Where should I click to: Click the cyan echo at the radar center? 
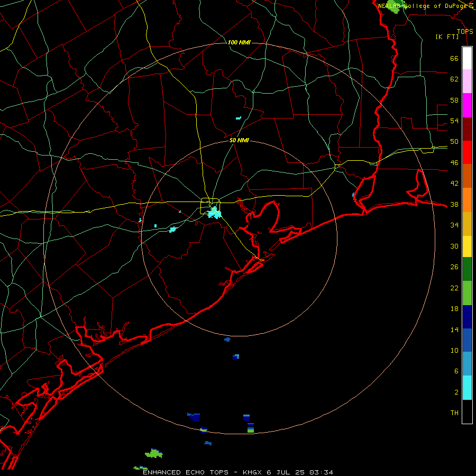214,213
